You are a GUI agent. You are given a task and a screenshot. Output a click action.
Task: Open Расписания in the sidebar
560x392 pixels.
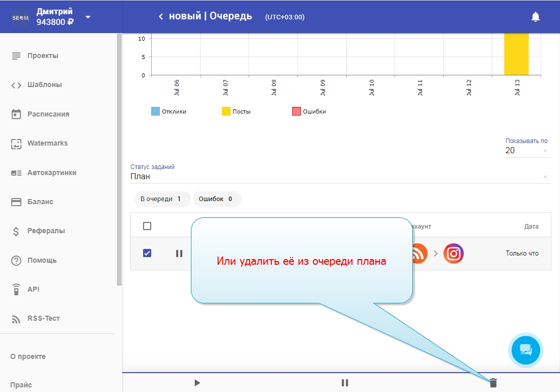pos(48,114)
